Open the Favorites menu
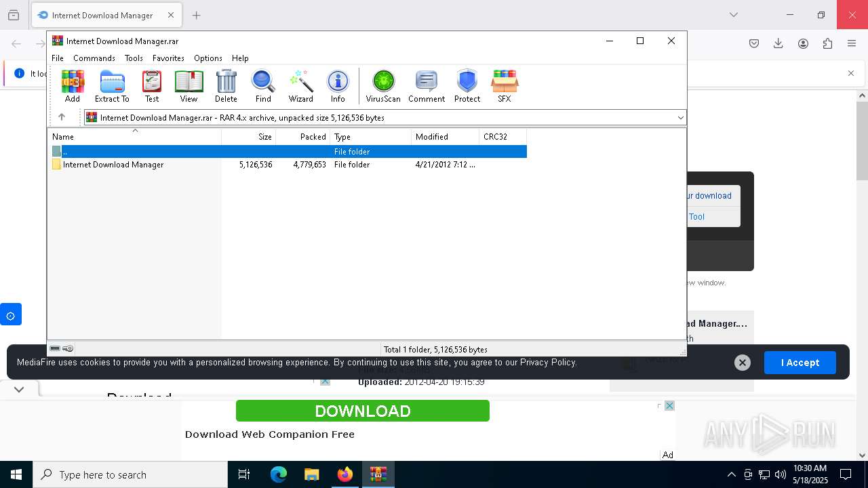 [168, 58]
